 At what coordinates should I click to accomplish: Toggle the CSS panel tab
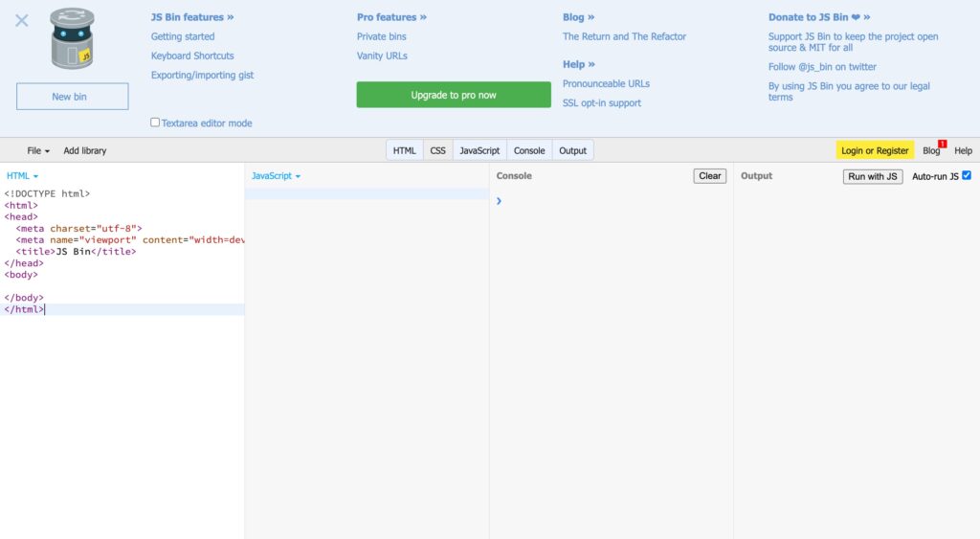437,150
